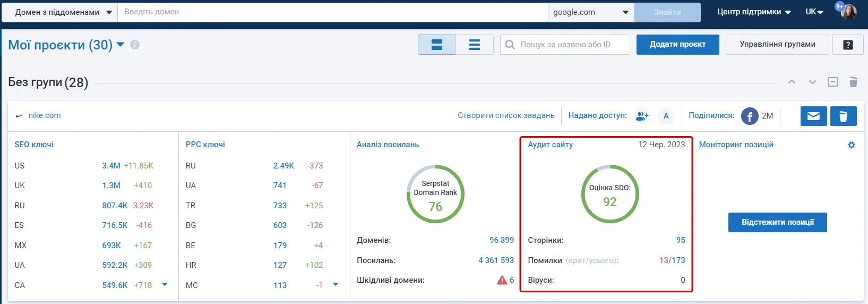
Task: Open the UK language selector
Action: coord(814,12)
